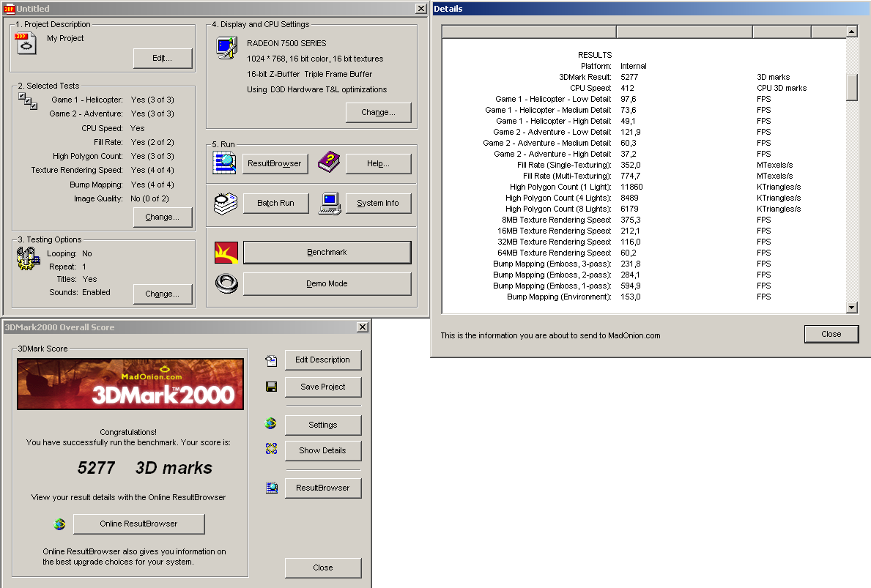The image size is (871, 588).
Task: Click the Demo Mode ring icon
Action: tap(225, 283)
